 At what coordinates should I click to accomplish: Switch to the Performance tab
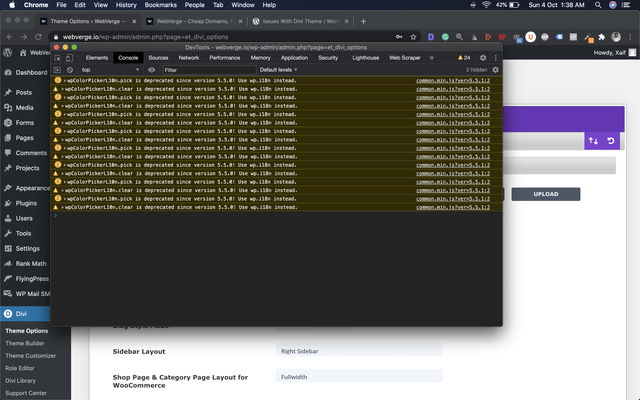click(x=225, y=58)
